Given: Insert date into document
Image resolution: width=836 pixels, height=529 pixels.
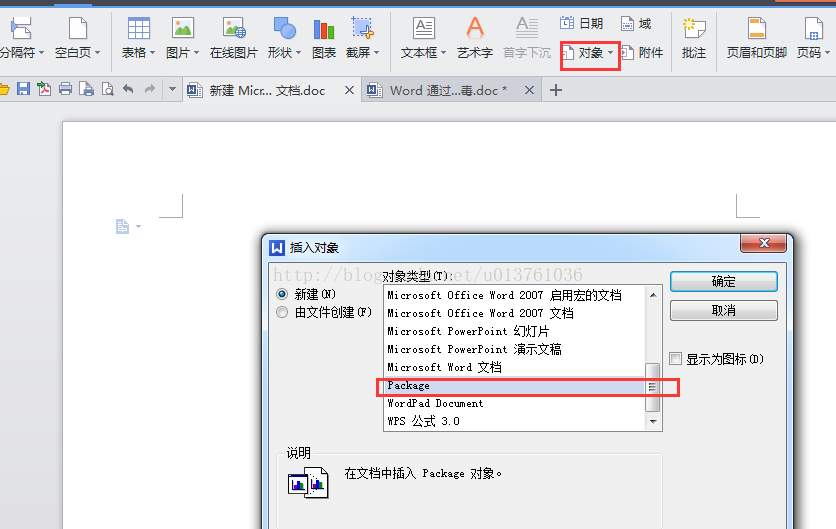Looking at the screenshot, I should click(581, 23).
